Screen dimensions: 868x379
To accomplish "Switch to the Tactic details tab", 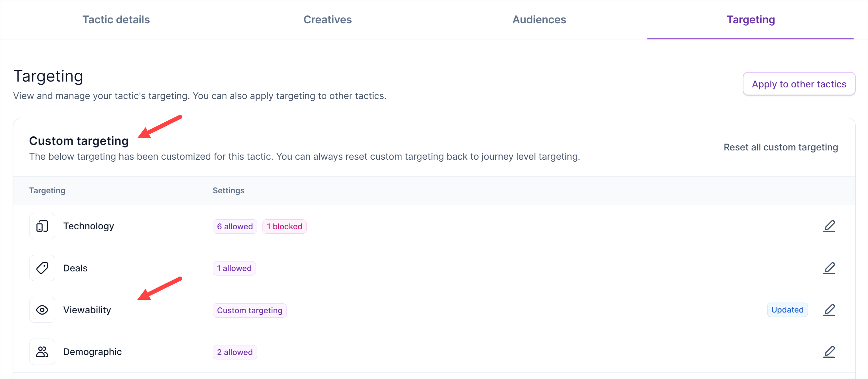I will point(116,20).
